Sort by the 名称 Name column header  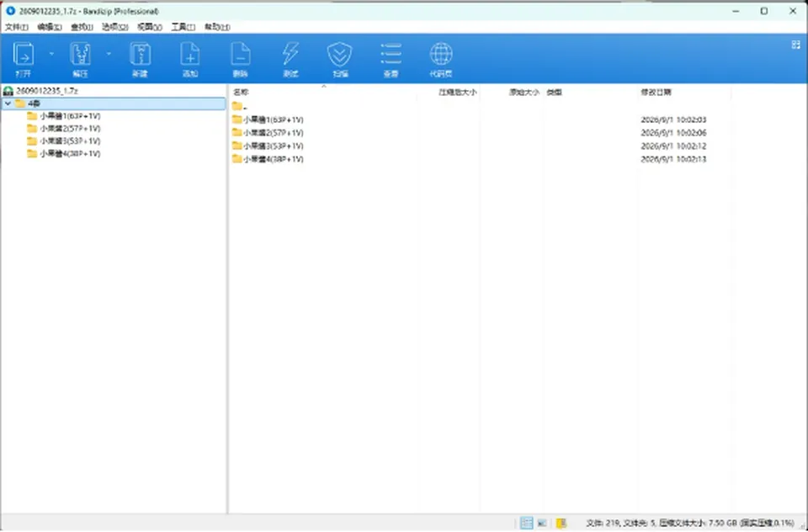click(241, 93)
